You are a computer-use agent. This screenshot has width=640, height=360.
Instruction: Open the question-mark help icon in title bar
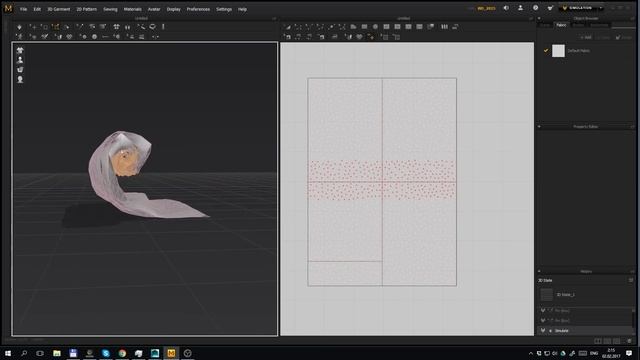[x=536, y=8]
